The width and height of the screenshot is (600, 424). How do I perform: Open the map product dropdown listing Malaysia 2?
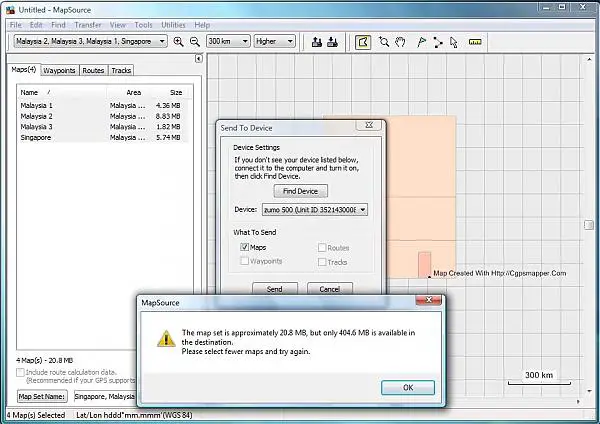pyautogui.click(x=90, y=41)
